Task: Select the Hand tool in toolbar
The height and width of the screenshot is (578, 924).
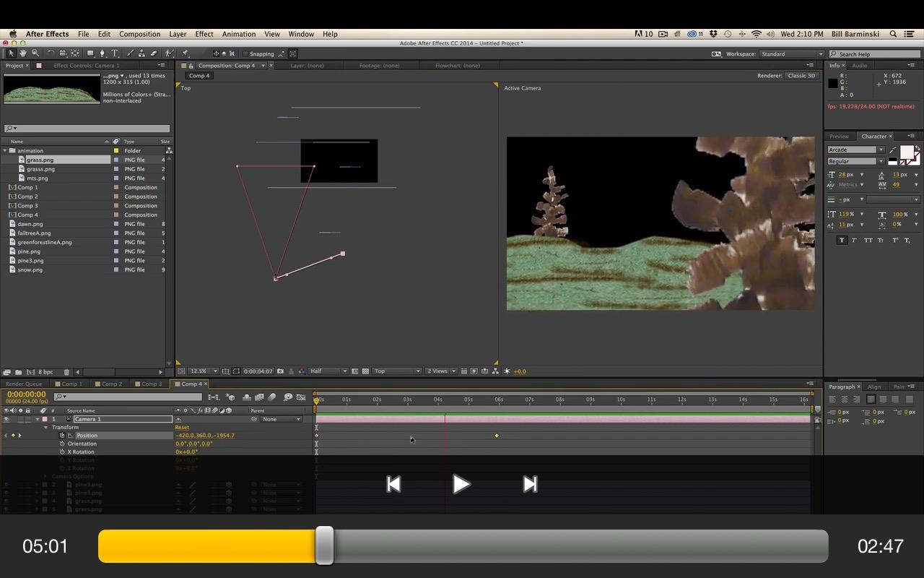Action: tap(23, 53)
